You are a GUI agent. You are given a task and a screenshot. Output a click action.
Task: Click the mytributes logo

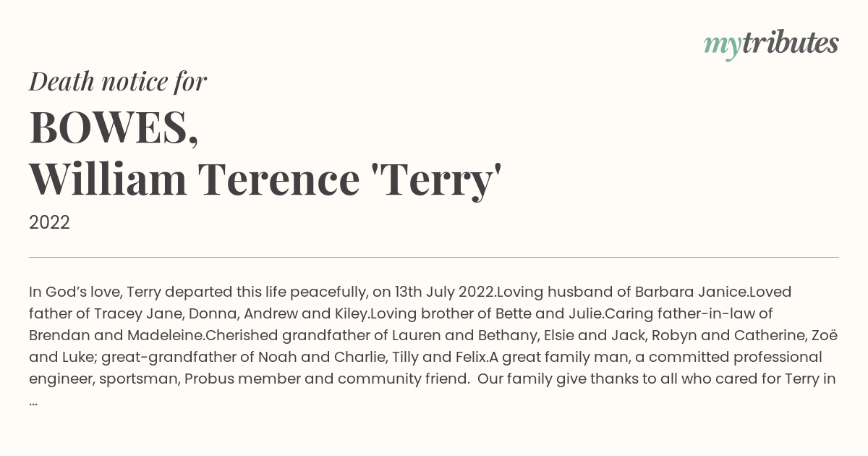click(771, 44)
